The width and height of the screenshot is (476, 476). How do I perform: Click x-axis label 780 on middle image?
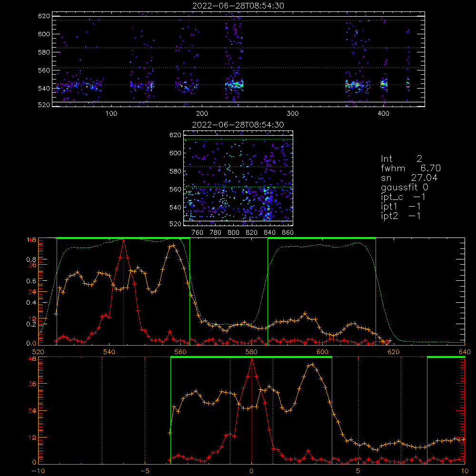(x=216, y=233)
